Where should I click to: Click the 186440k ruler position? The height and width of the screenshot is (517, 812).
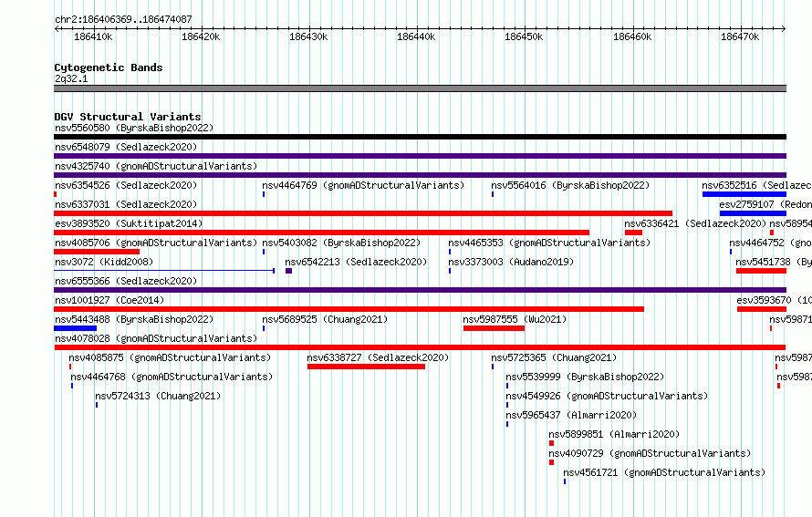click(x=416, y=36)
